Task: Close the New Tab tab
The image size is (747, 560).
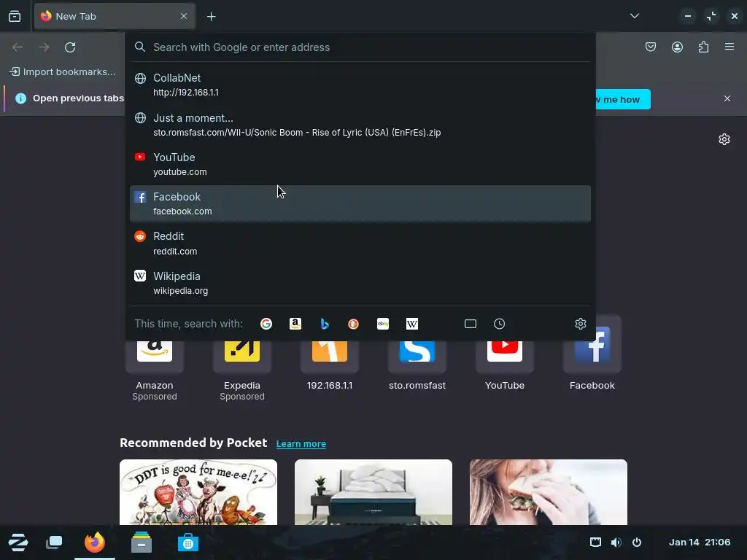Action: (x=184, y=16)
